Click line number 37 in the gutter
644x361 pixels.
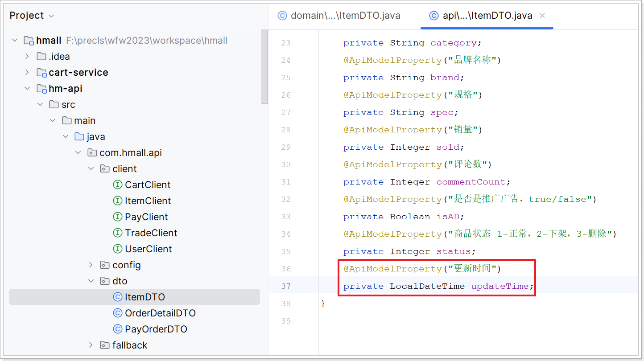point(285,286)
